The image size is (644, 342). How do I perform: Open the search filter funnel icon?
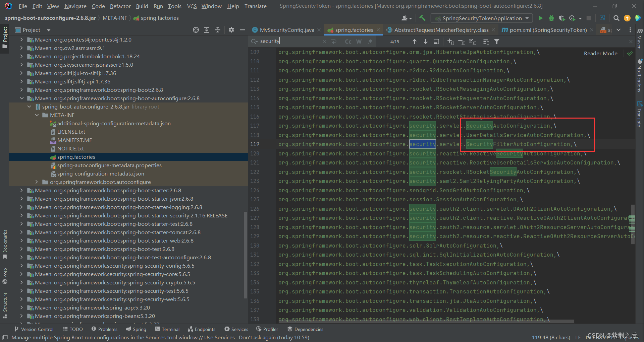[497, 42]
